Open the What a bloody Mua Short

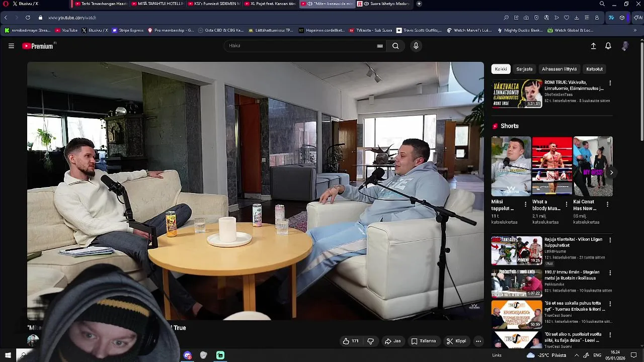(x=552, y=166)
